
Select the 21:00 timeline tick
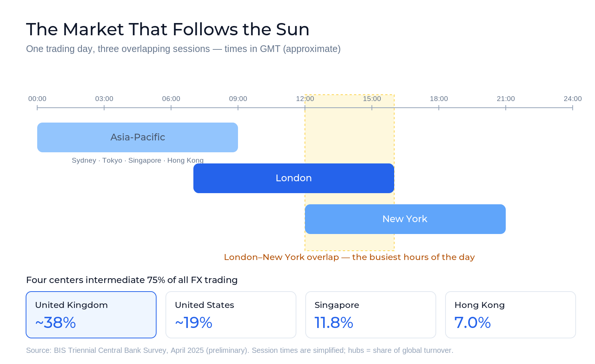coord(506,99)
